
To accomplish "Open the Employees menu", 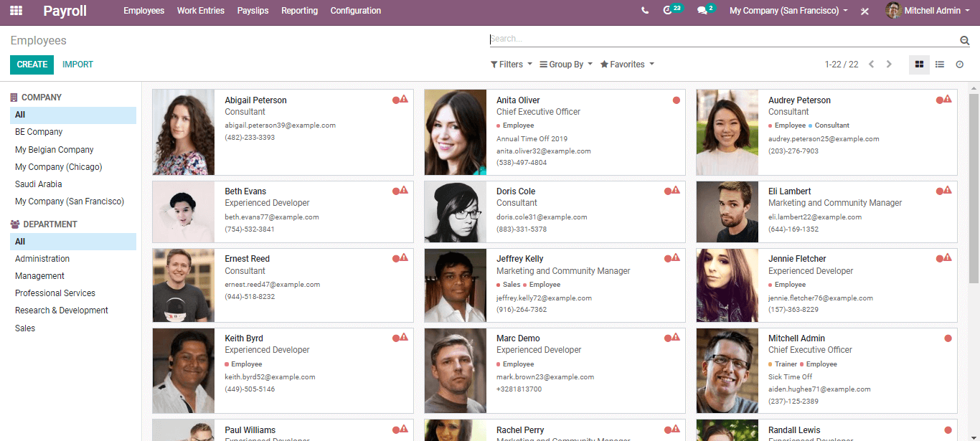I will point(144,11).
